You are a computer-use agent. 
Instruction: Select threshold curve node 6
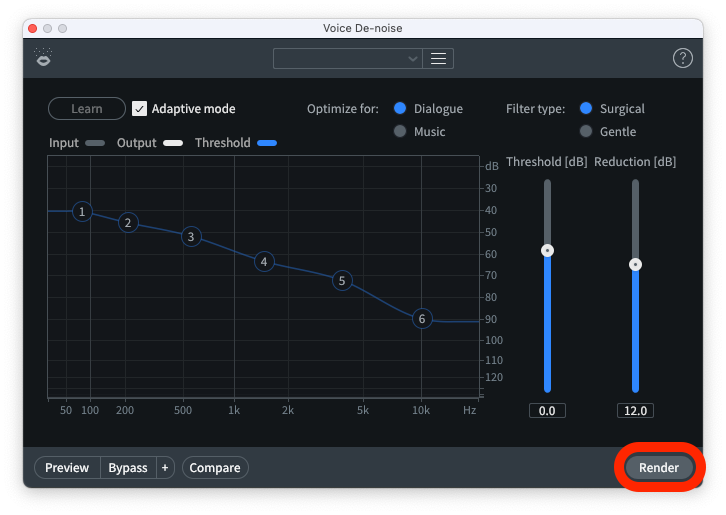coord(422,319)
